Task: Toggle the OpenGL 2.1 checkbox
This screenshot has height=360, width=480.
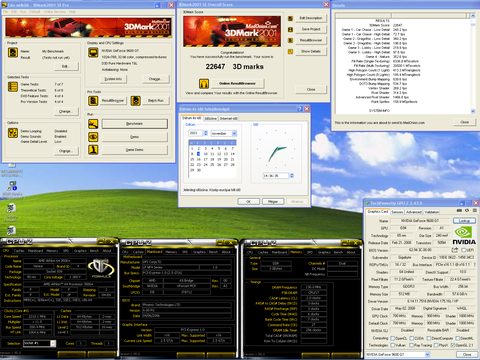Action: coord(453,345)
